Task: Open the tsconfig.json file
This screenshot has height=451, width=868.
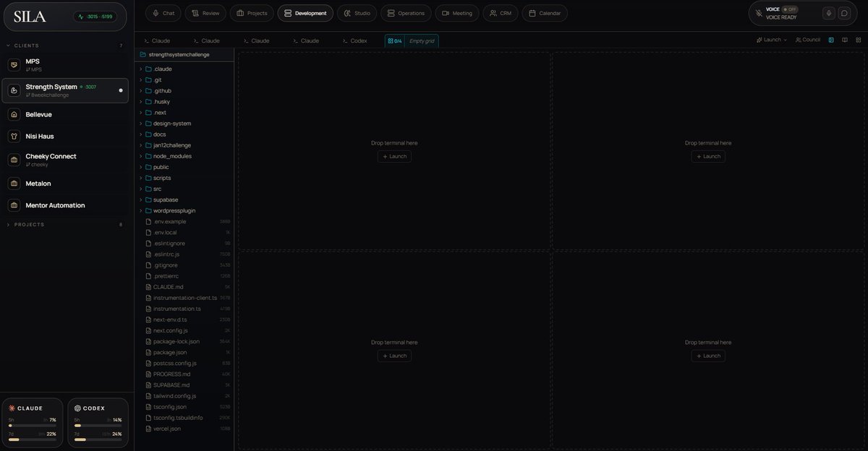Action: pyautogui.click(x=185, y=407)
